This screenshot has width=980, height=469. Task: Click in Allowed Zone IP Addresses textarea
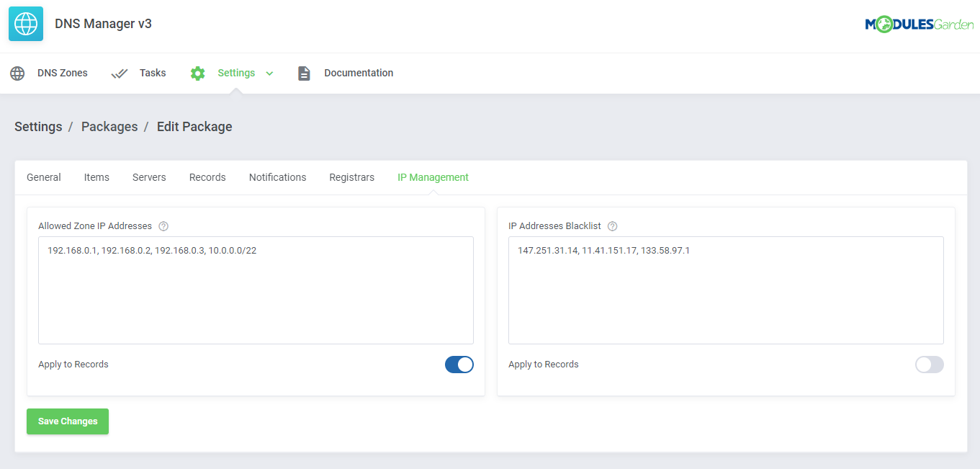tap(256, 290)
